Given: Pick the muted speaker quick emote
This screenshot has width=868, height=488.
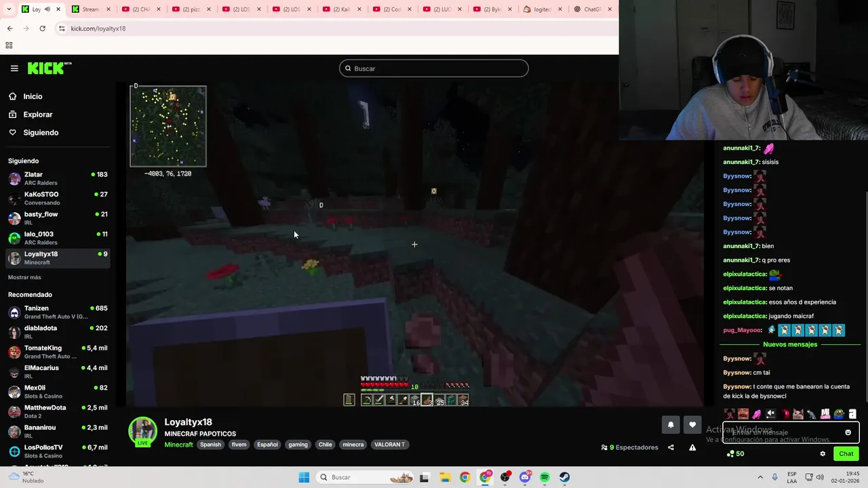Looking at the screenshot, I should click(770, 414).
